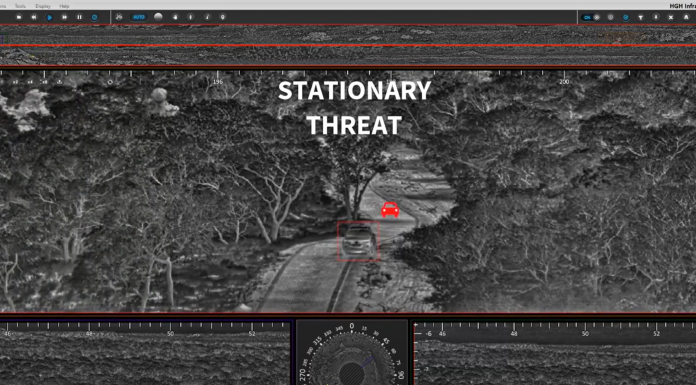Viewport: 696px width, 385px height.
Task: Click the gray sphere icon
Action: (x=158, y=17)
